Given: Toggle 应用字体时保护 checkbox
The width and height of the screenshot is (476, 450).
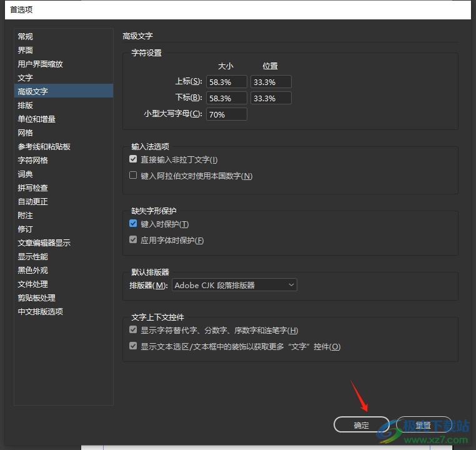Looking at the screenshot, I should (x=133, y=240).
